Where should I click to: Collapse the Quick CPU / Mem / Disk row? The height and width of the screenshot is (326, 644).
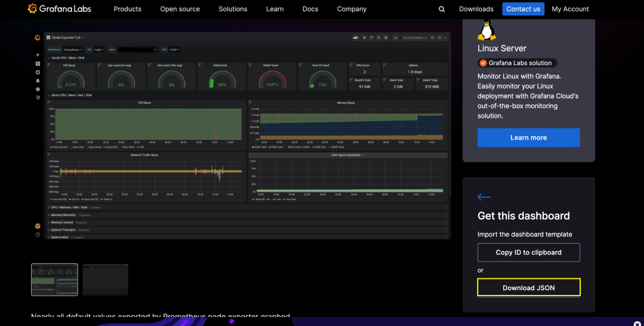point(67,58)
